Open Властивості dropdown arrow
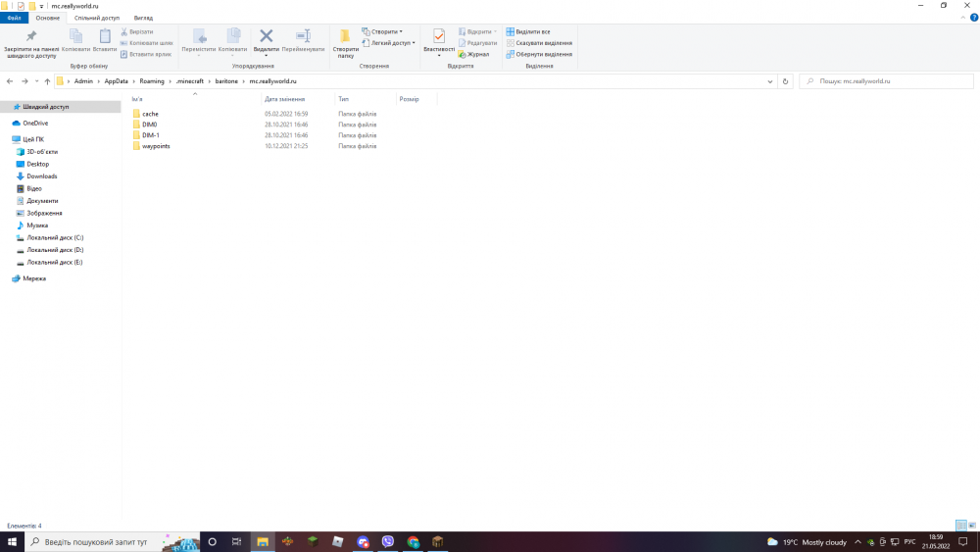Viewport: 980px width, 552px height. pos(439,56)
